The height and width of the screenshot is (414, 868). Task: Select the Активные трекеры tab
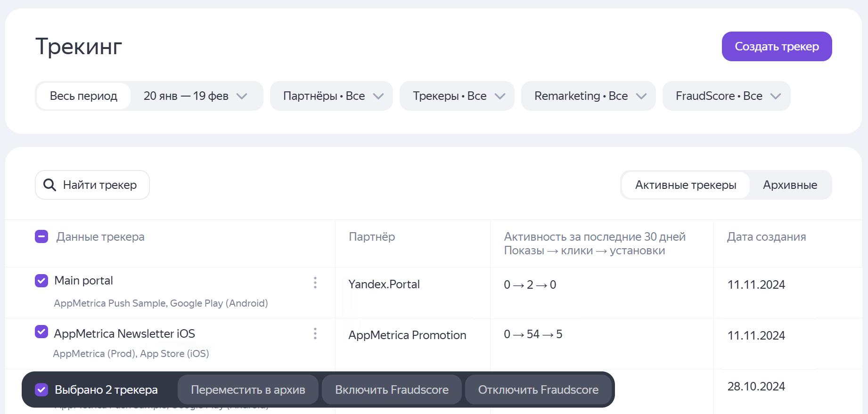[x=685, y=185]
